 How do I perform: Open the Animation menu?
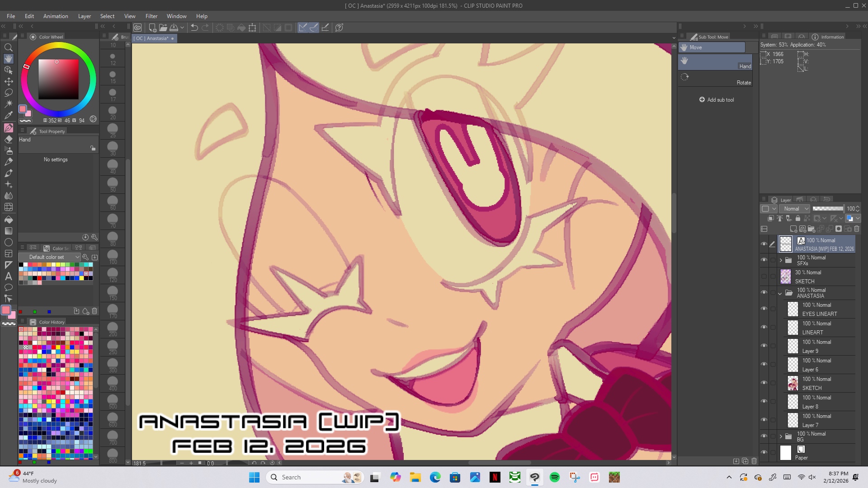56,16
